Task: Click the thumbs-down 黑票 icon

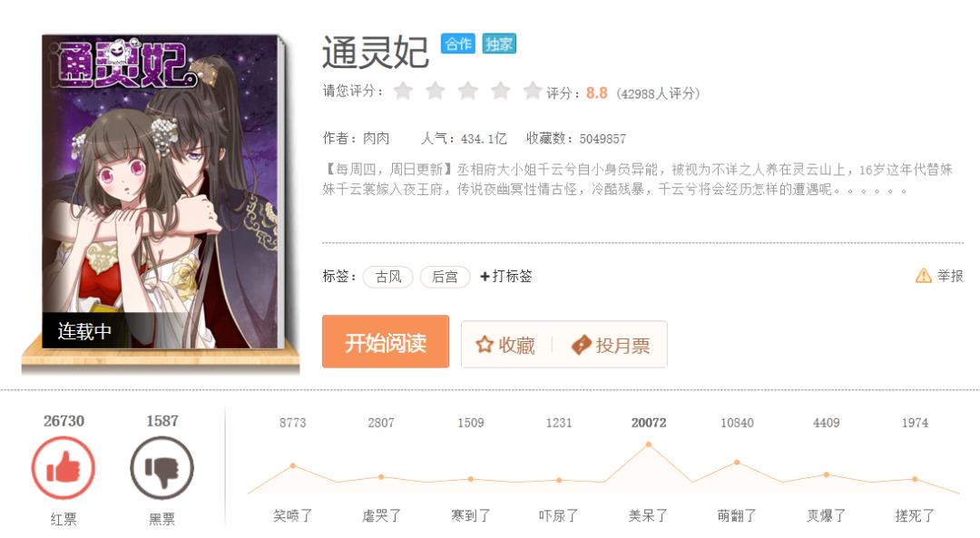Action: coord(162,468)
